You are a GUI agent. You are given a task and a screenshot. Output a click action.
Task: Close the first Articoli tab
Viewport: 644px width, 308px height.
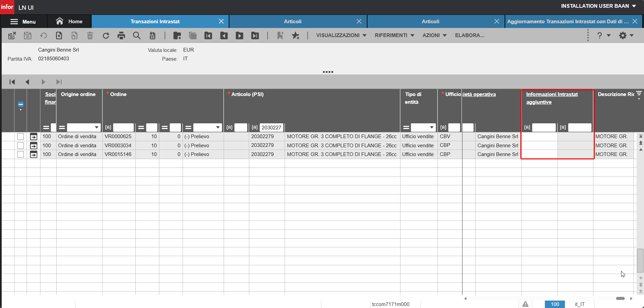click(x=359, y=22)
